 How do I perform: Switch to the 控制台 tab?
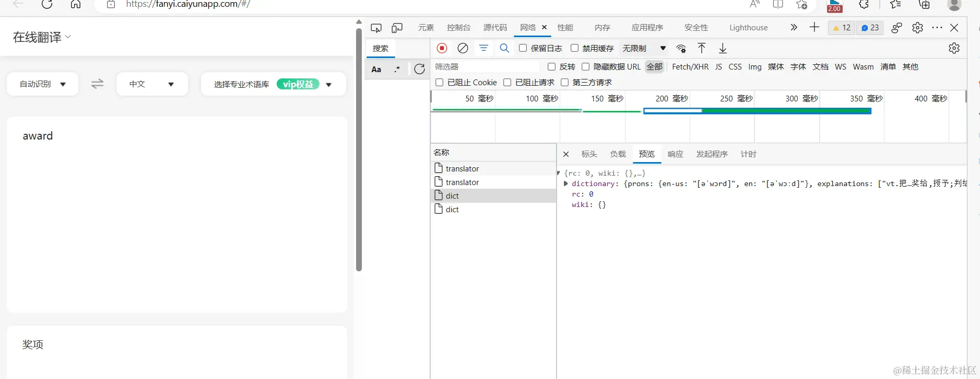(x=458, y=28)
